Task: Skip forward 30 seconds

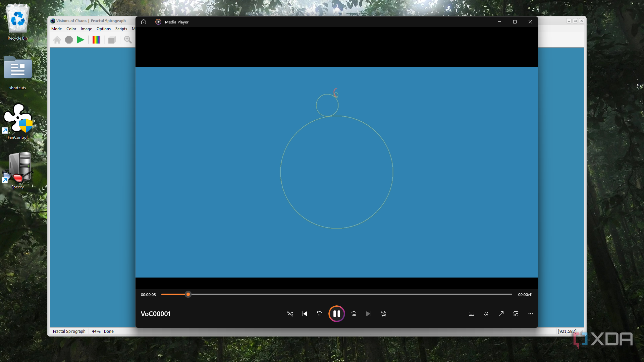Action: point(354,314)
